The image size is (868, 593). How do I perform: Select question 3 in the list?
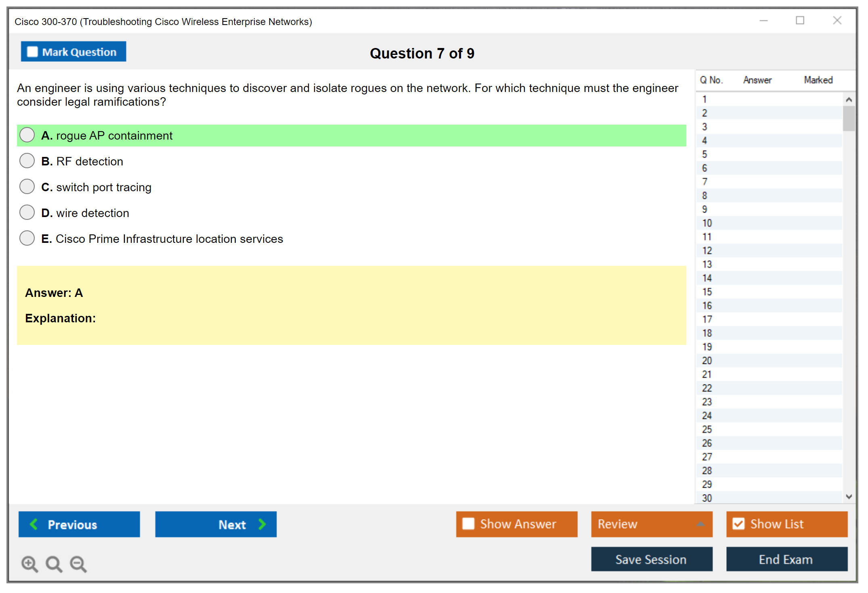pyautogui.click(x=704, y=127)
